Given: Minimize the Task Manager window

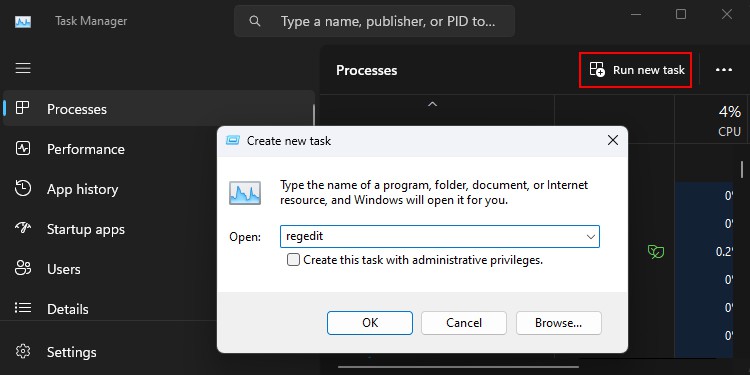Looking at the screenshot, I should (636, 14).
